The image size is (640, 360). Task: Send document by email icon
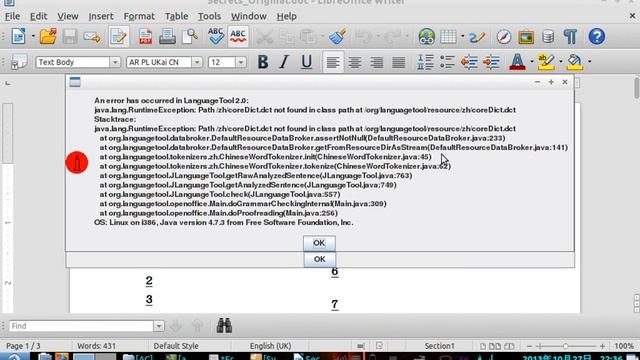92,37
